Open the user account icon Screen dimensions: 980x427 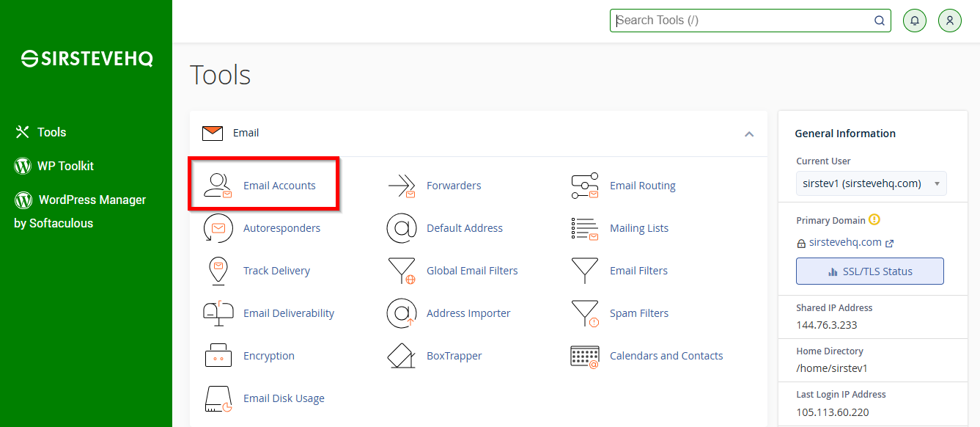(949, 21)
